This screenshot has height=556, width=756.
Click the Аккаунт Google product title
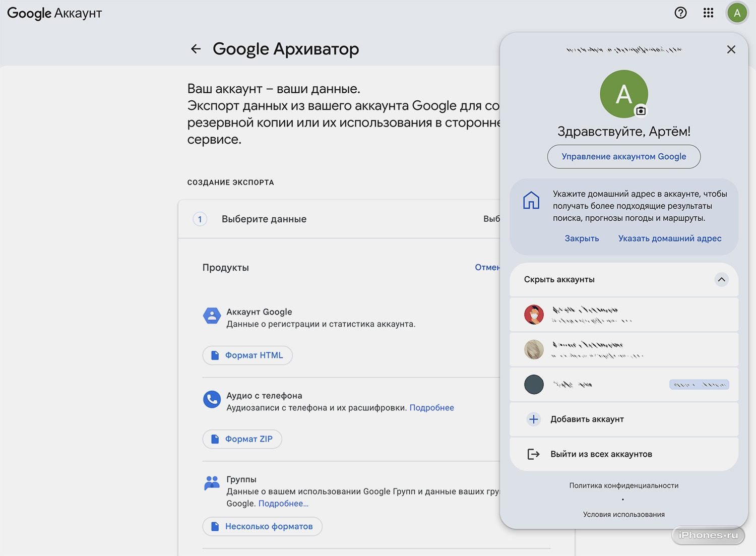pos(259,312)
